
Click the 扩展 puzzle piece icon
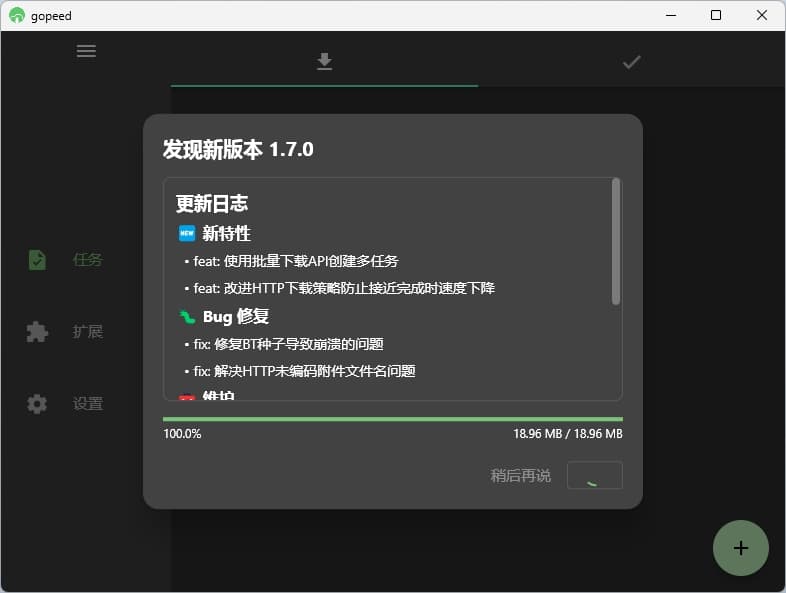(37, 332)
